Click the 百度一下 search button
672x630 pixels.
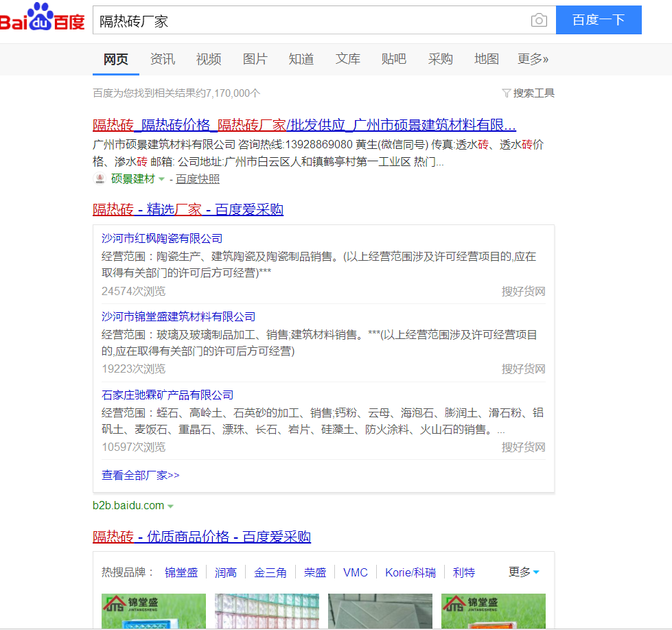click(599, 20)
